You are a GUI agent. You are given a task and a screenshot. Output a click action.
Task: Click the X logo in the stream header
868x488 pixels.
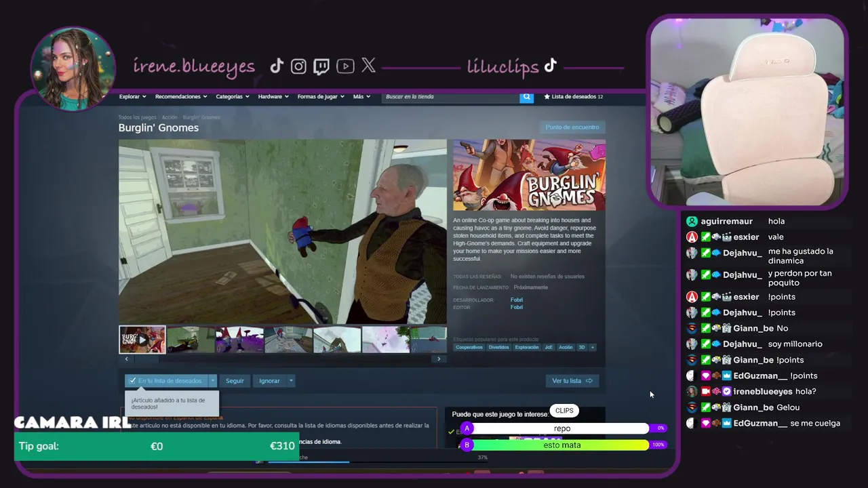(368, 65)
